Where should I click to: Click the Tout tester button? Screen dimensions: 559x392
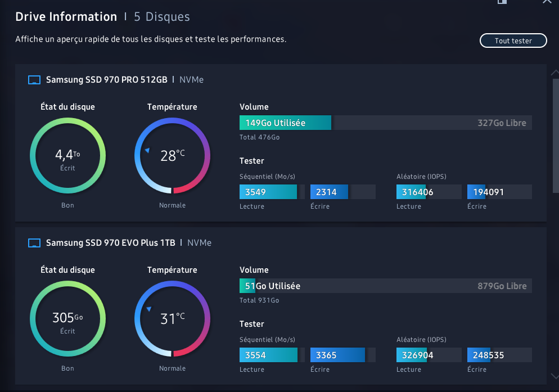click(x=513, y=40)
